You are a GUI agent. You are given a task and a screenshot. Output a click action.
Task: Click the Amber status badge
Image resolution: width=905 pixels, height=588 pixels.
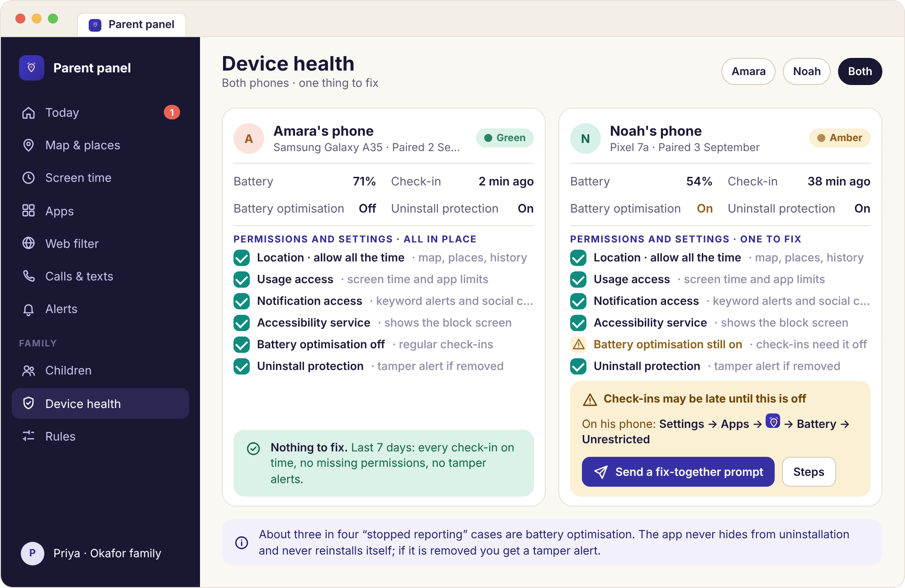pos(840,138)
